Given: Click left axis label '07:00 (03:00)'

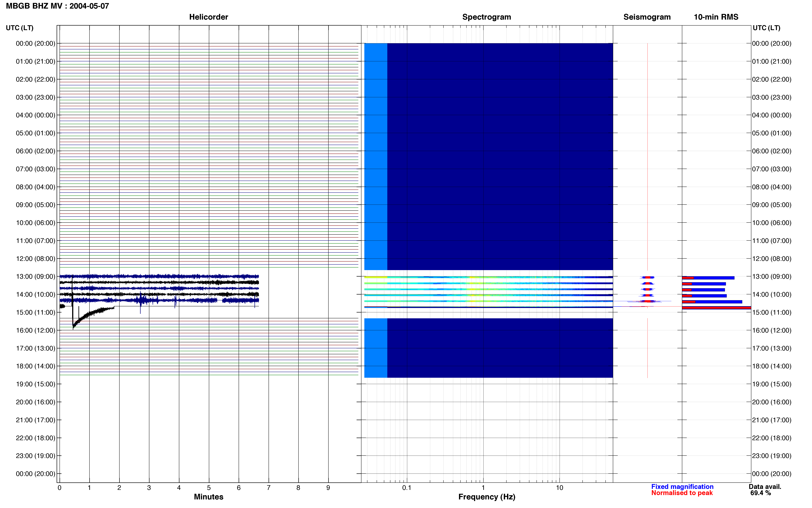Looking at the screenshot, I should [36, 169].
